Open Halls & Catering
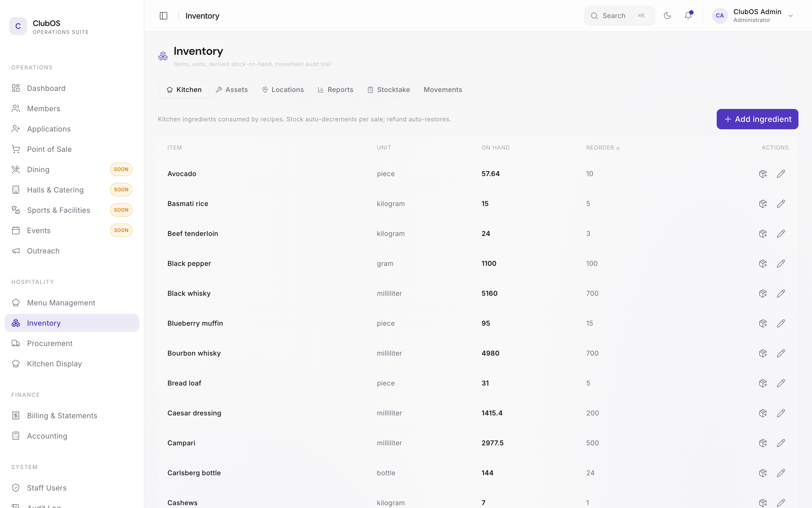The image size is (812, 508). point(72,190)
